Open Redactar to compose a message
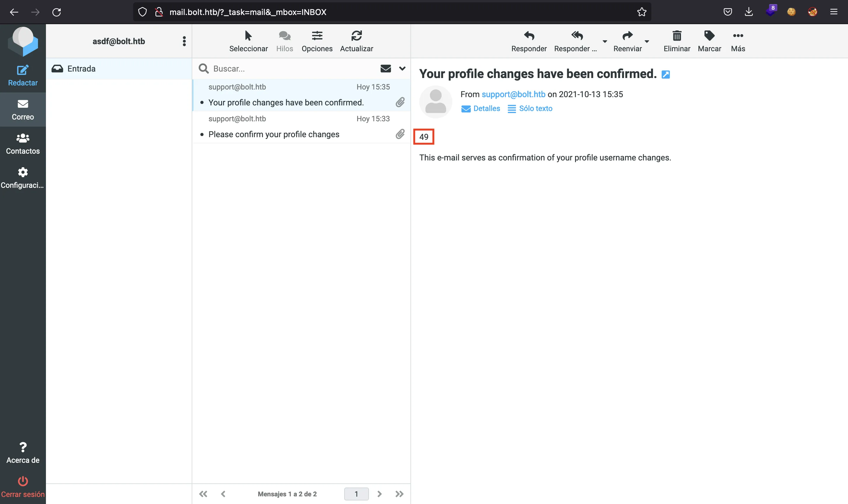Screen dimensions: 848x504 (23, 75)
